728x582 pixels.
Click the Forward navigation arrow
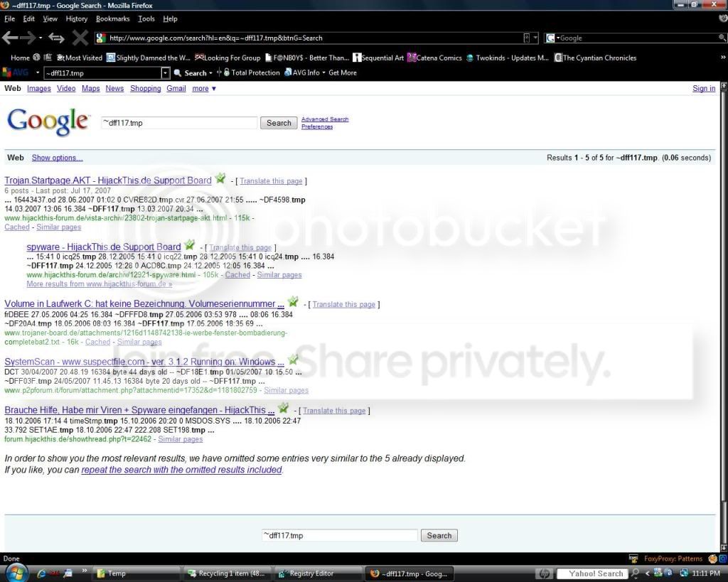point(28,38)
